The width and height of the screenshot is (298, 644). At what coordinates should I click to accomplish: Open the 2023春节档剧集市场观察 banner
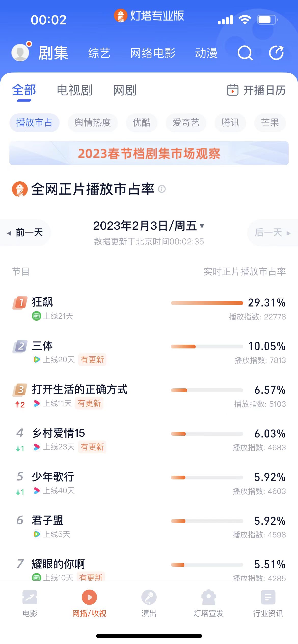click(149, 153)
